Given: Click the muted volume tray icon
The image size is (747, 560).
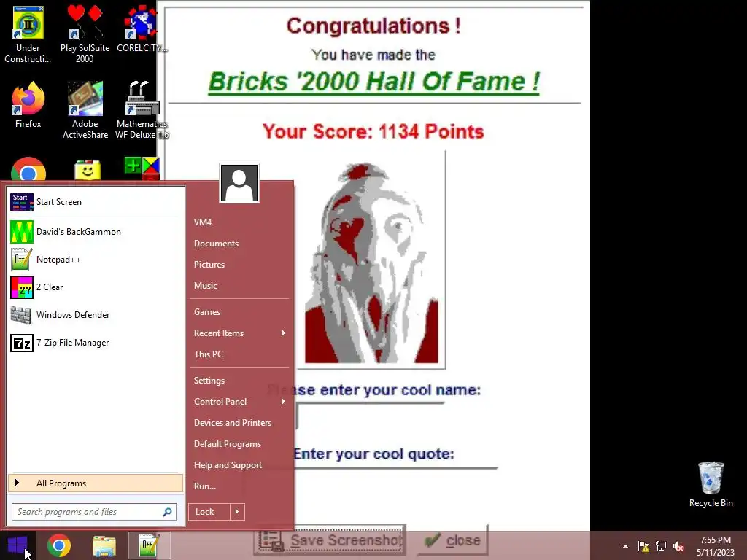Looking at the screenshot, I should pos(678,546).
